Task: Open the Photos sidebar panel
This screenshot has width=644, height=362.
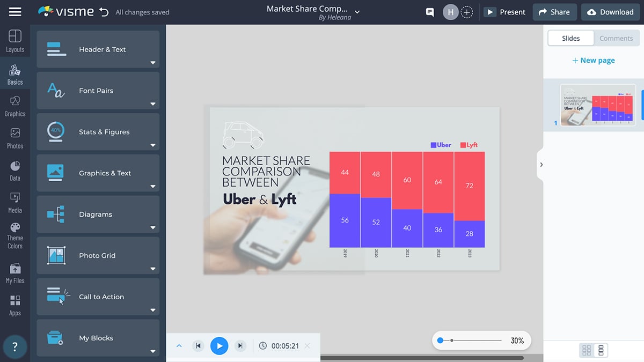Action: (x=15, y=138)
